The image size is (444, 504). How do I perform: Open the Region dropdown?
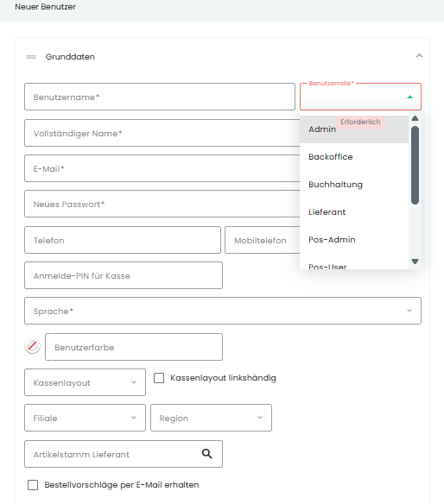(x=211, y=418)
